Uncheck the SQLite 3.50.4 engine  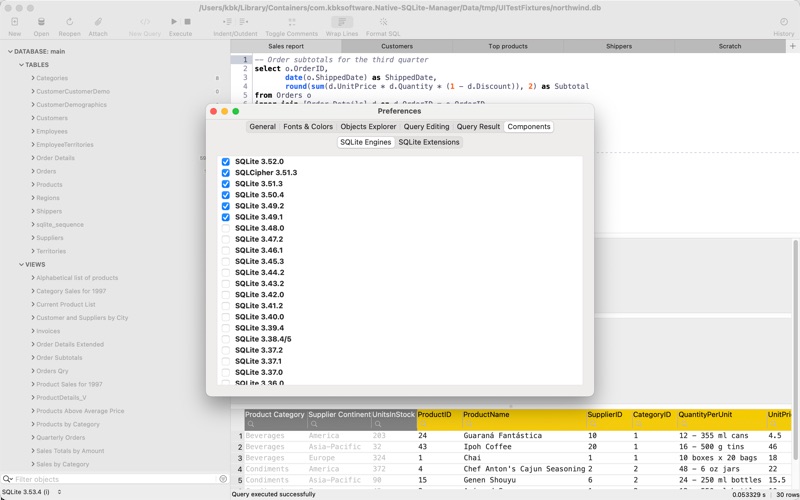pos(226,195)
